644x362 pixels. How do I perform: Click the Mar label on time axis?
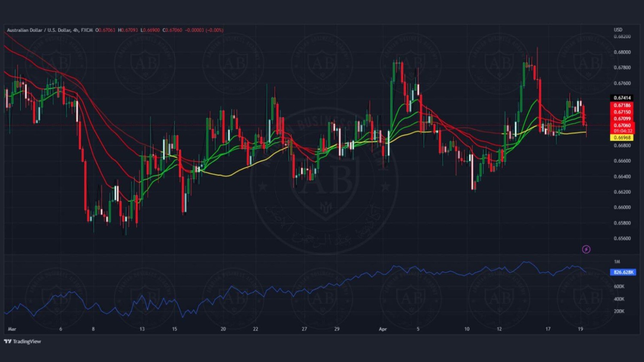tap(12, 329)
